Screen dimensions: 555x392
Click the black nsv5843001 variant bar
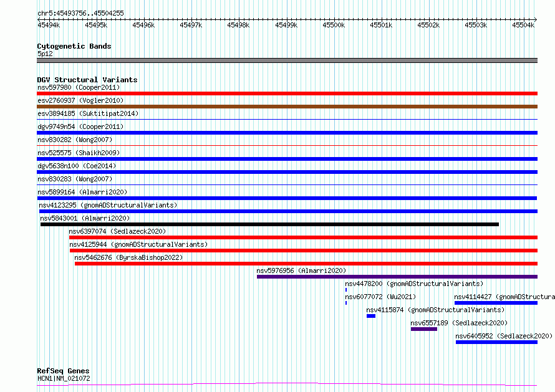click(x=270, y=224)
